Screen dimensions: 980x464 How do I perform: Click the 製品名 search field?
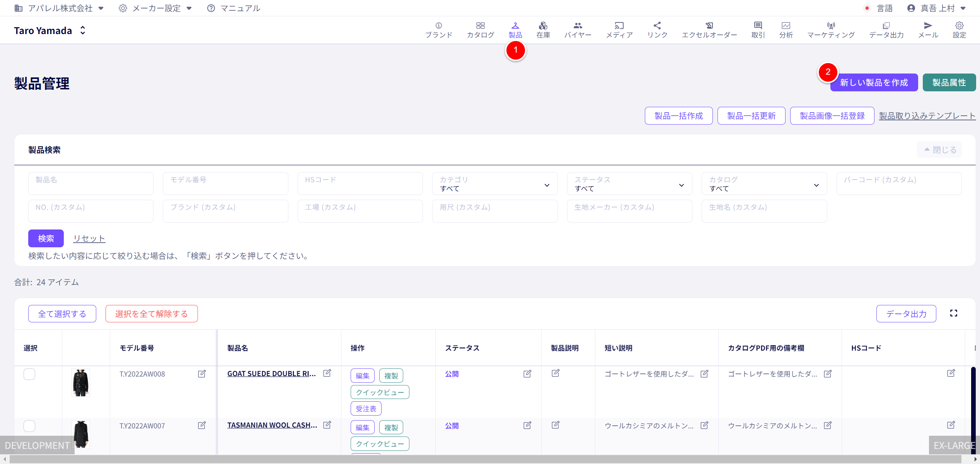[91, 184]
